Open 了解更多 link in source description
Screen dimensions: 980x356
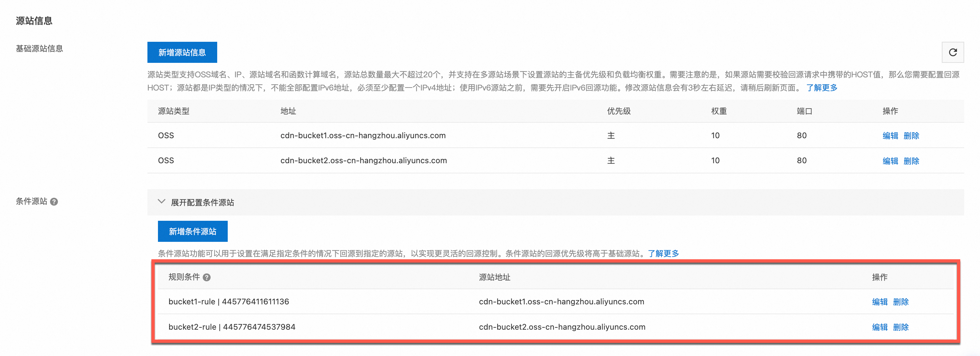pos(822,88)
